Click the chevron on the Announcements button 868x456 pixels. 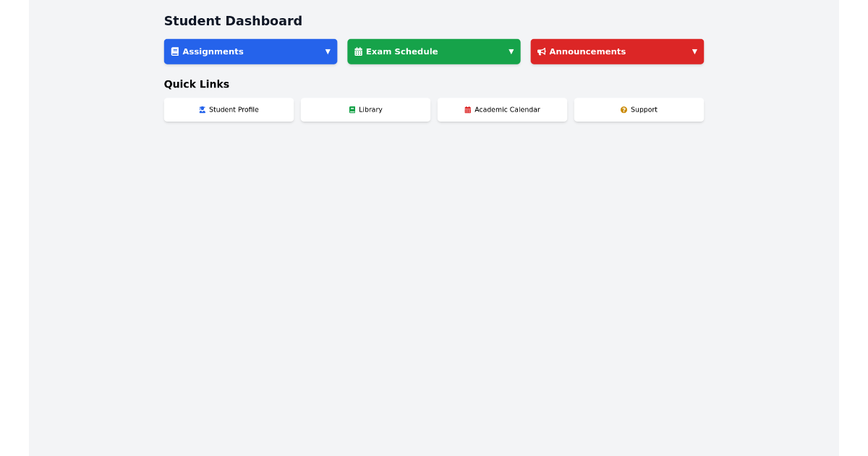coord(694,51)
